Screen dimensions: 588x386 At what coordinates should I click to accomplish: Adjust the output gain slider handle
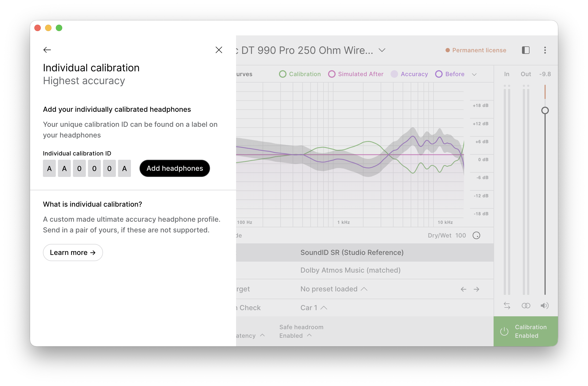coord(545,110)
